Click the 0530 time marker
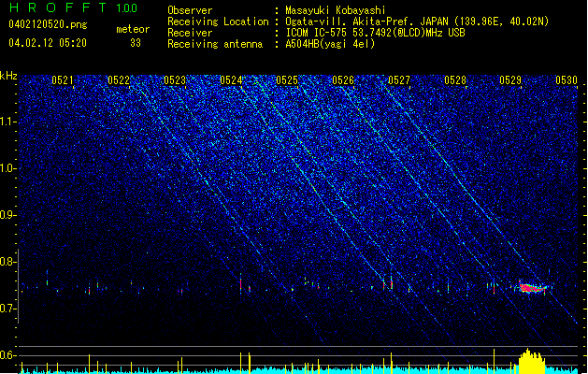 [x=566, y=80]
